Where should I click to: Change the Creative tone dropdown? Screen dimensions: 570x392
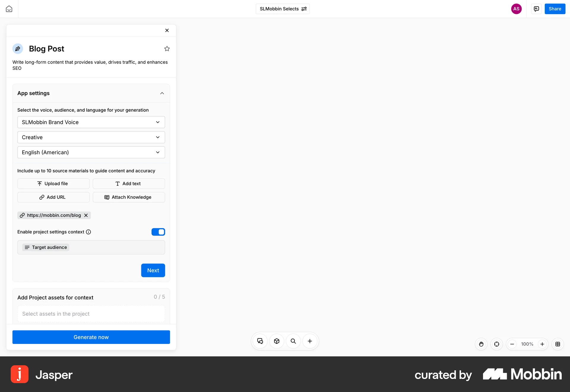(91, 137)
